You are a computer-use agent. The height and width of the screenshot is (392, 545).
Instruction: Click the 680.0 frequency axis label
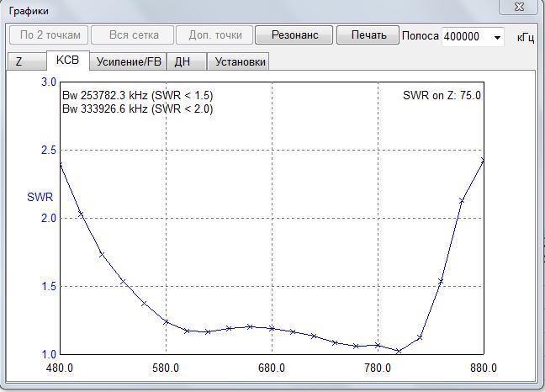pyautogui.click(x=272, y=368)
